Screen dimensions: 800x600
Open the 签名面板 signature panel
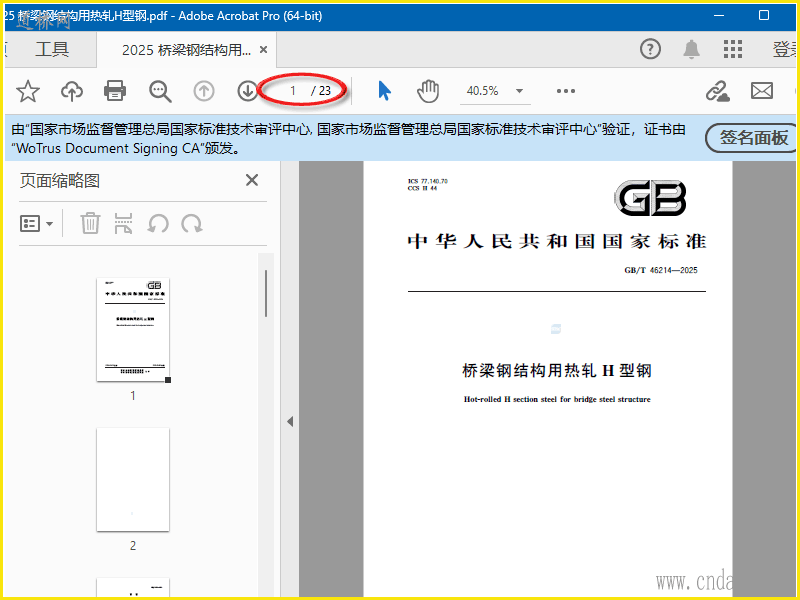(x=751, y=137)
